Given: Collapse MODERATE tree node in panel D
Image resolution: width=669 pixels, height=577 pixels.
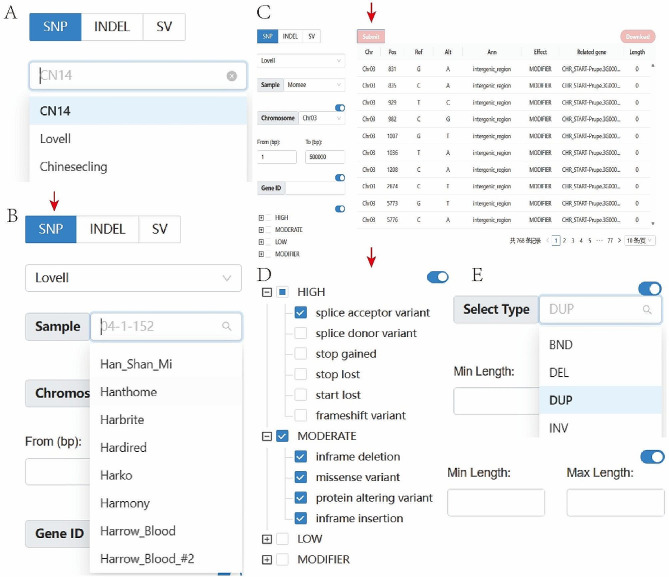Looking at the screenshot, I should coord(267,436).
